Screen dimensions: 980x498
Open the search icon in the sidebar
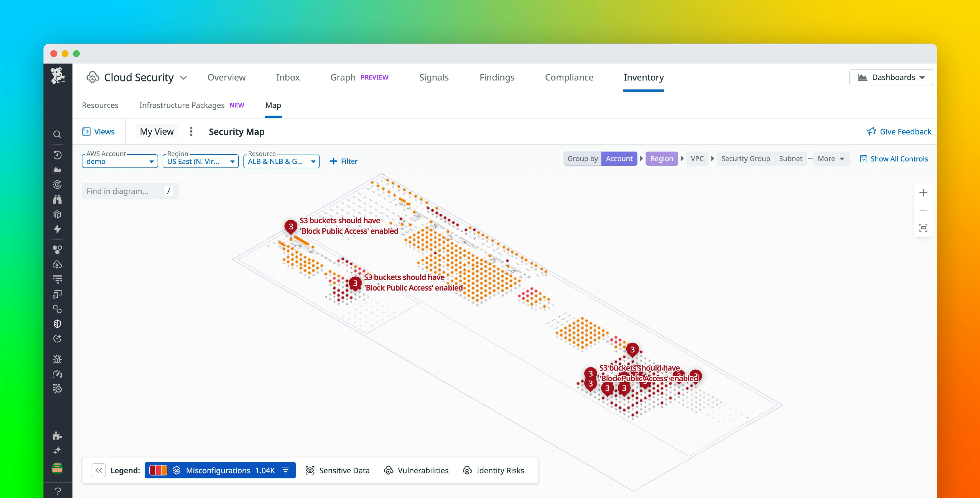(x=58, y=135)
